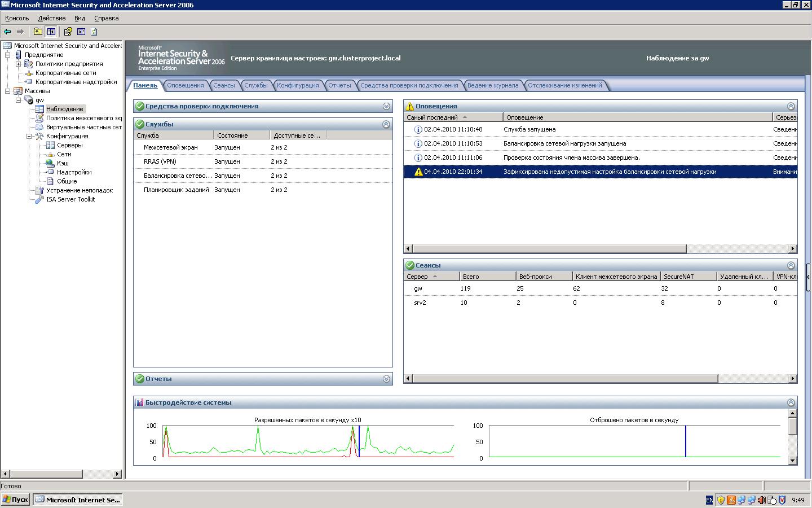812x508 pixels.
Task: Click the alerts list horizontal scrollbar thumb
Action: click(x=549, y=249)
